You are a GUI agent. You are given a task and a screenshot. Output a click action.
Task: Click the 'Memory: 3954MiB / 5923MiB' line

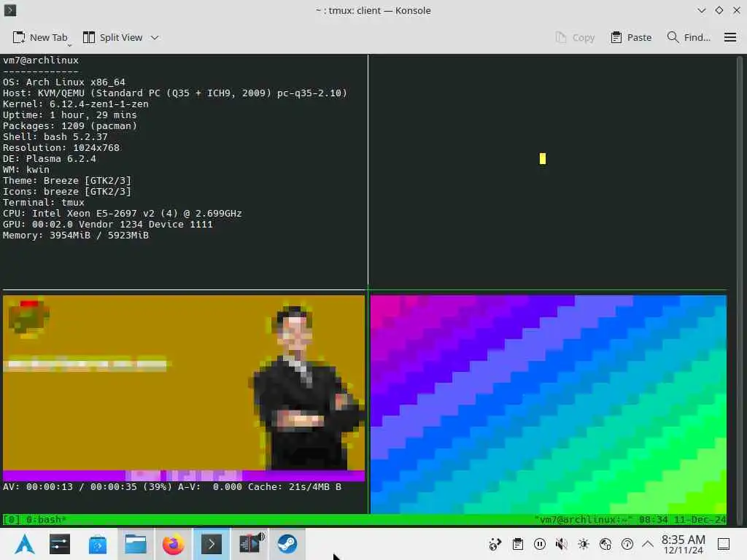76,236
